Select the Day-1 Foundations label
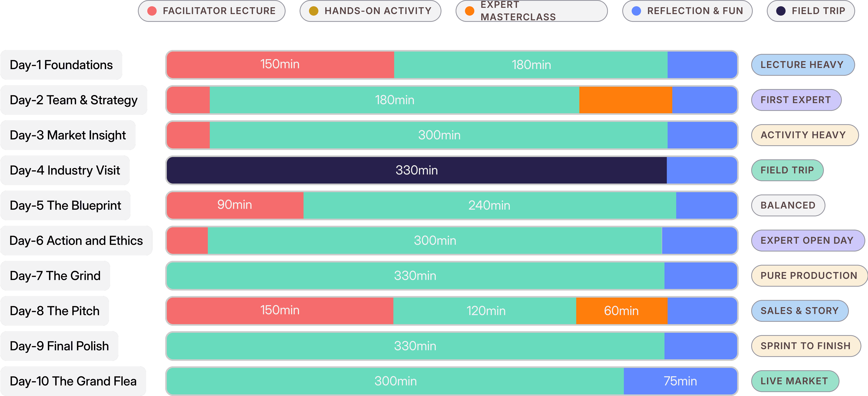The height and width of the screenshot is (396, 868). (61, 65)
